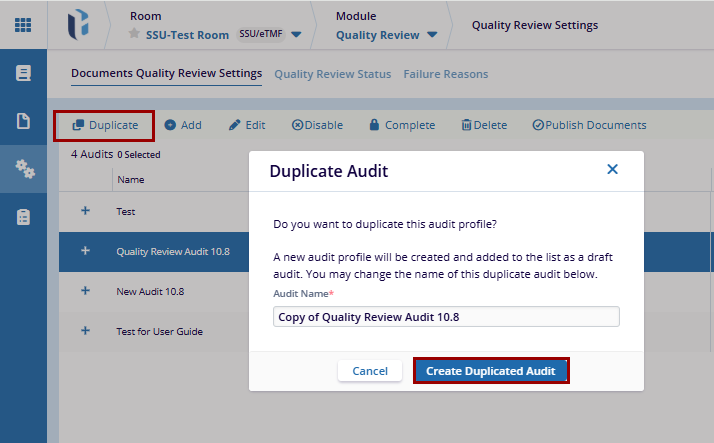Click into the Audit Name field
This screenshot has height=443, width=714.
click(x=446, y=317)
